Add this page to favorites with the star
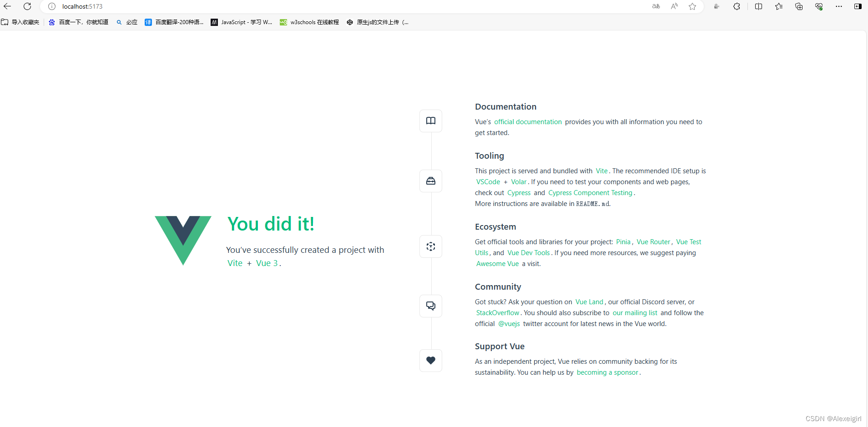Image resolution: width=868 pixels, height=427 pixels. point(692,6)
